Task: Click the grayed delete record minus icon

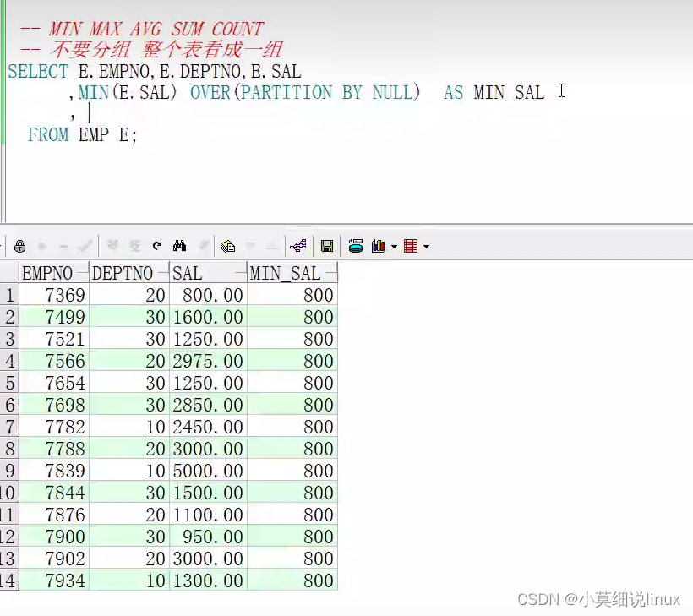Action: point(63,246)
